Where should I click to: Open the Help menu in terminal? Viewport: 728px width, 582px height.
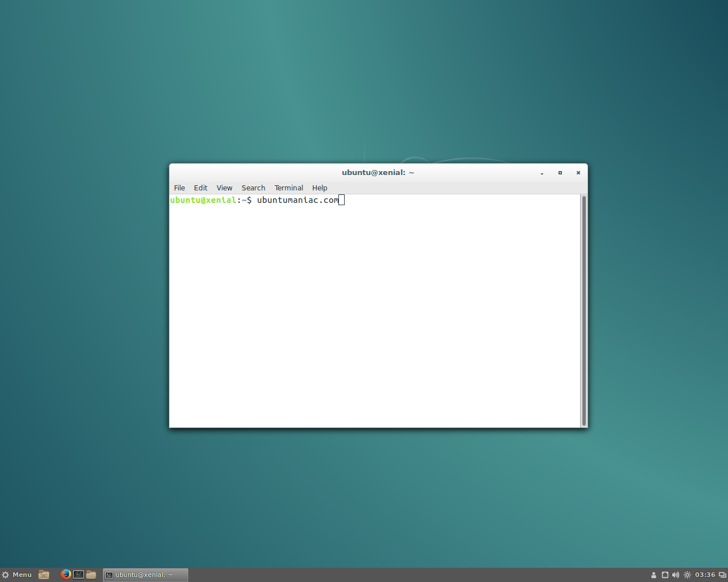coord(320,188)
